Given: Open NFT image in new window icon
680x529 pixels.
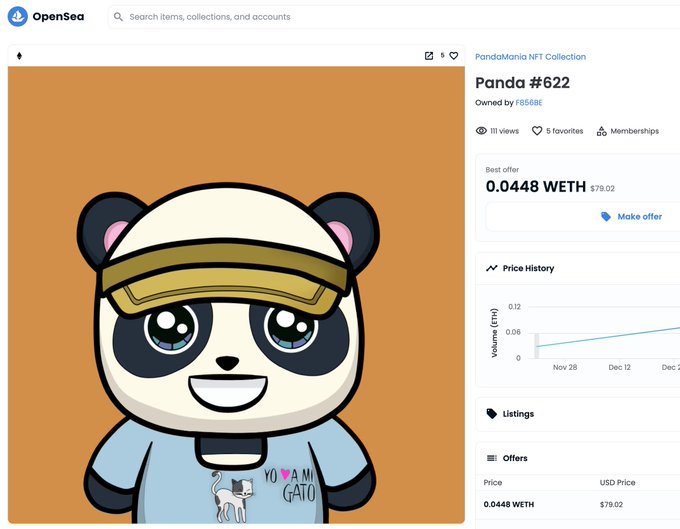Looking at the screenshot, I should pyautogui.click(x=428, y=56).
